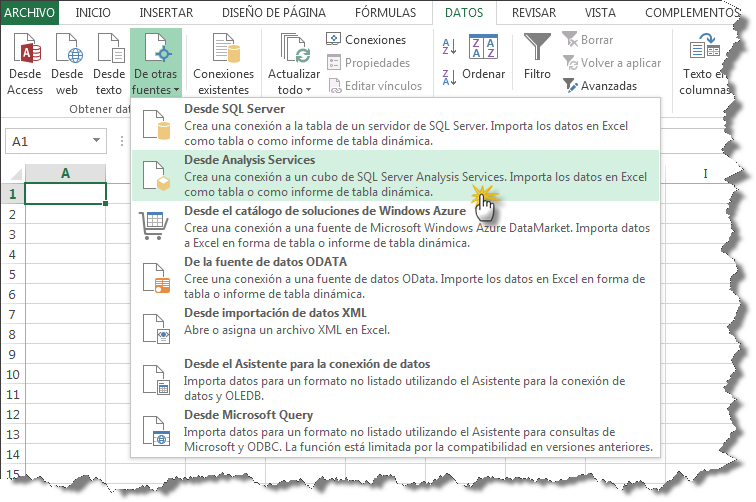Screen dimensions: 756x502
Task: Toggle the Filtro funnel button
Action: (537, 56)
